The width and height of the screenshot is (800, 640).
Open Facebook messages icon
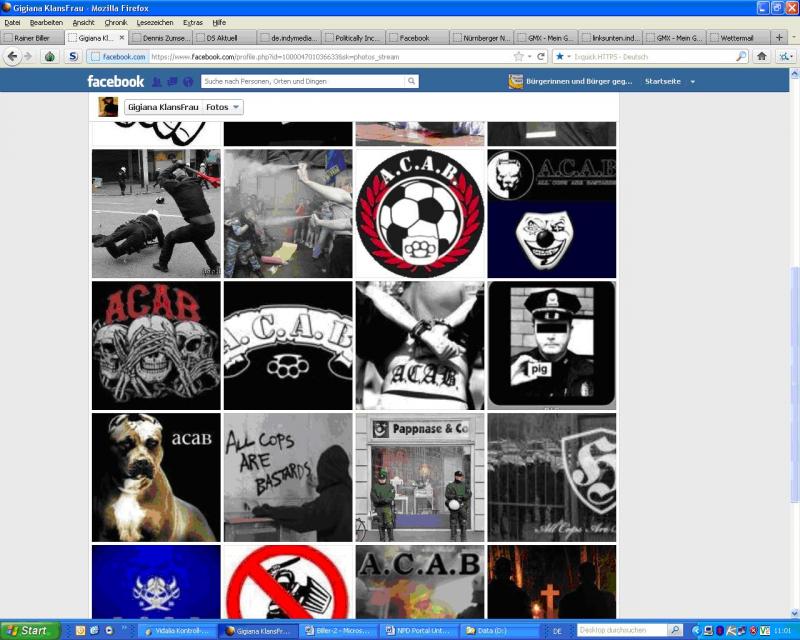coord(172,82)
